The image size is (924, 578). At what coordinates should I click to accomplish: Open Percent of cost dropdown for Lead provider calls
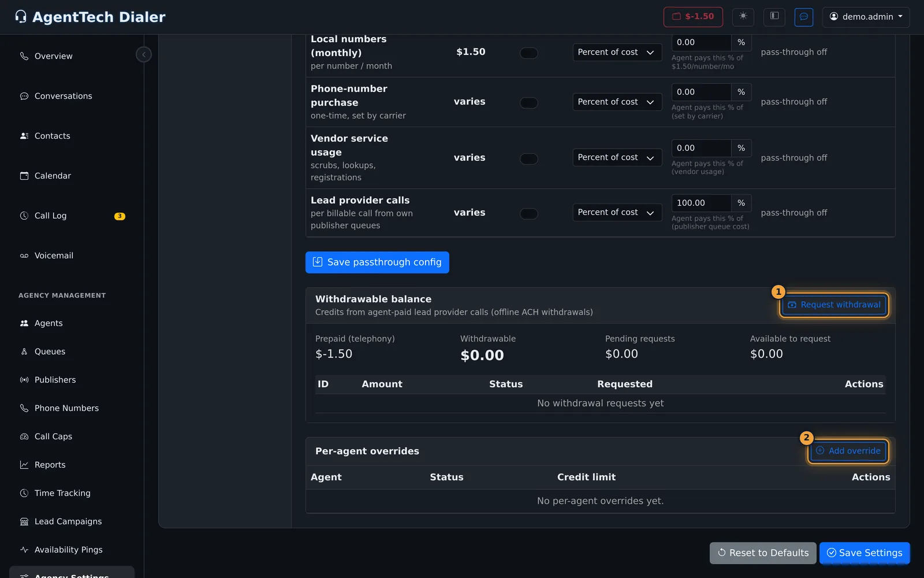coord(617,212)
